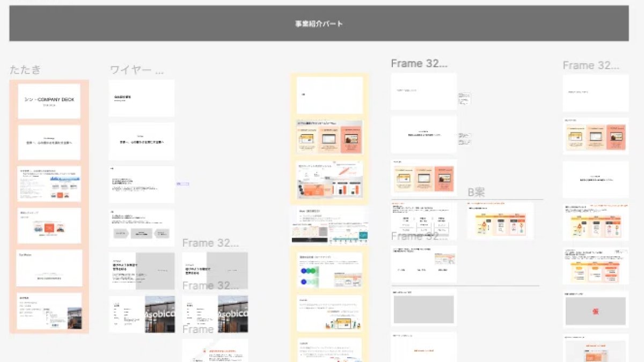Select the B案 slide with three orange columns

pyautogui.click(x=500, y=220)
